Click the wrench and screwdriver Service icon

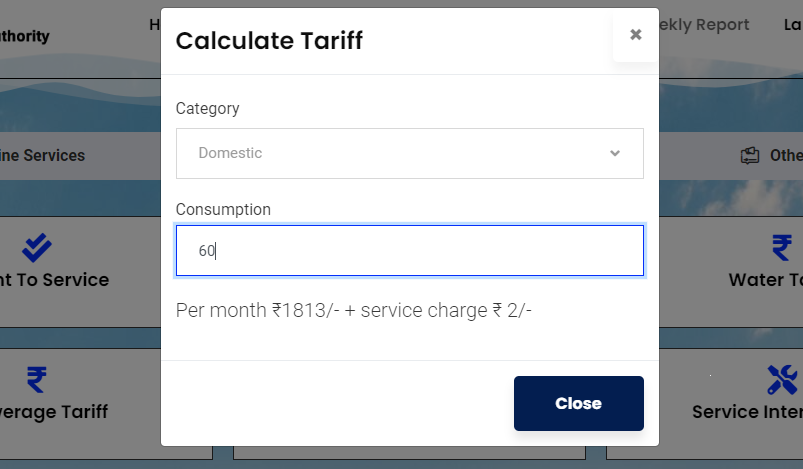(x=782, y=380)
